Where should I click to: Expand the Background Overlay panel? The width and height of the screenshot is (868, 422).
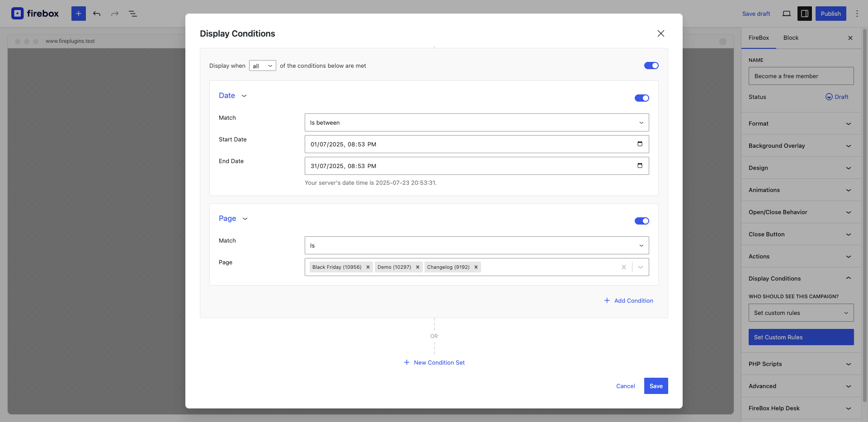pyautogui.click(x=801, y=146)
